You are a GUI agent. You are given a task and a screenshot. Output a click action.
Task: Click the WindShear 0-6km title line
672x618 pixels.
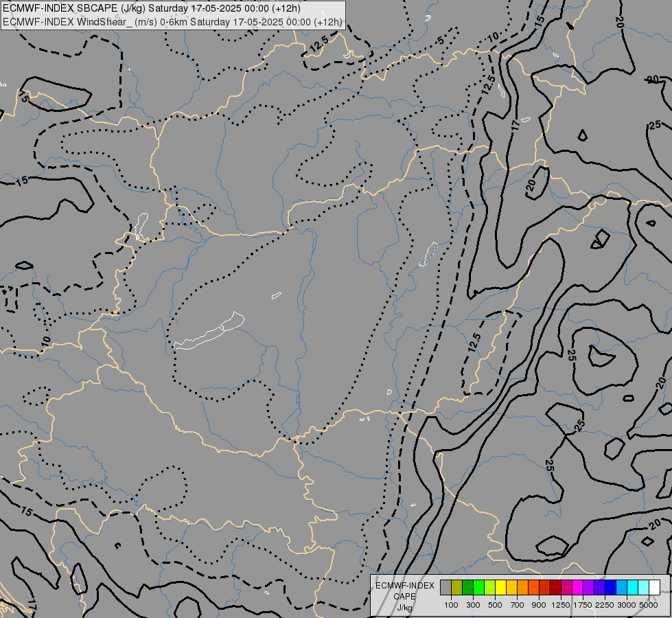point(173,22)
